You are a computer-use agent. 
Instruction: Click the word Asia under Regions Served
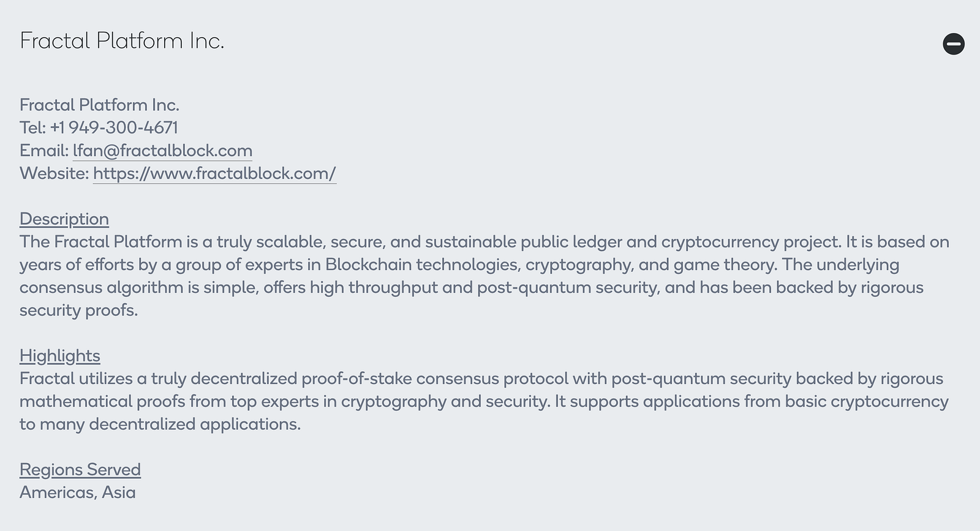coord(119,492)
